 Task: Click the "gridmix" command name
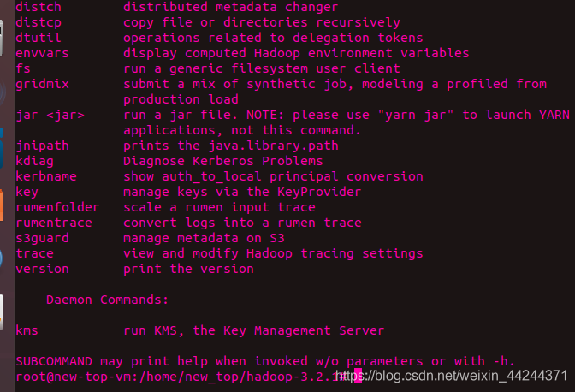[42, 84]
